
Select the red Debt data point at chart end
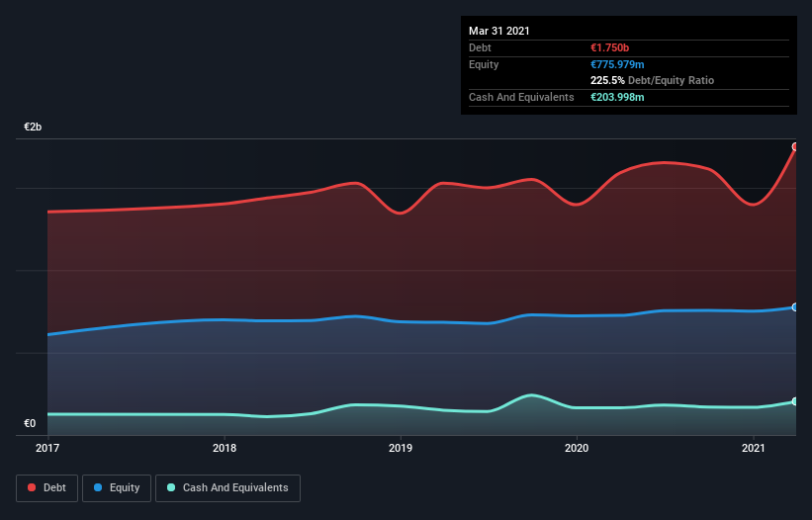(795, 147)
